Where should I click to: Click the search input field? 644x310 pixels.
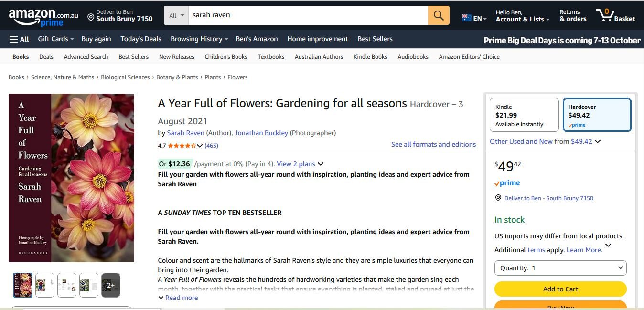pos(308,15)
